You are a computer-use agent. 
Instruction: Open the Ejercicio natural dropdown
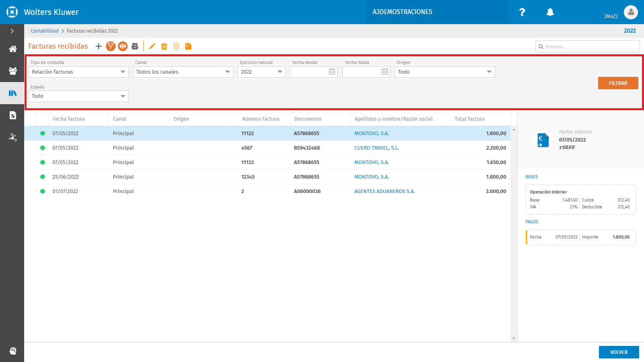pyautogui.click(x=262, y=72)
